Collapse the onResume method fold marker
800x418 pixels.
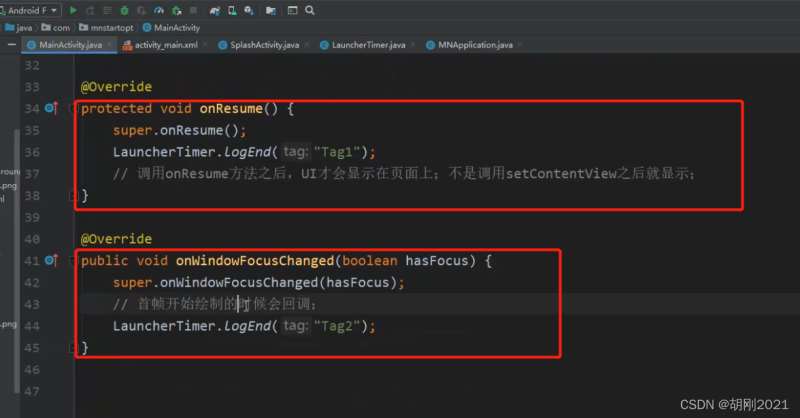(71, 108)
